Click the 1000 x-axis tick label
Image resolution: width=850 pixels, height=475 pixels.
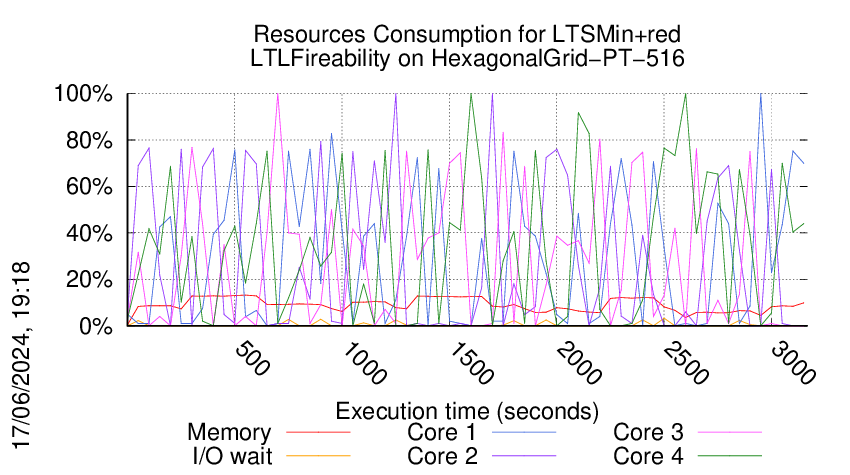pos(365,363)
